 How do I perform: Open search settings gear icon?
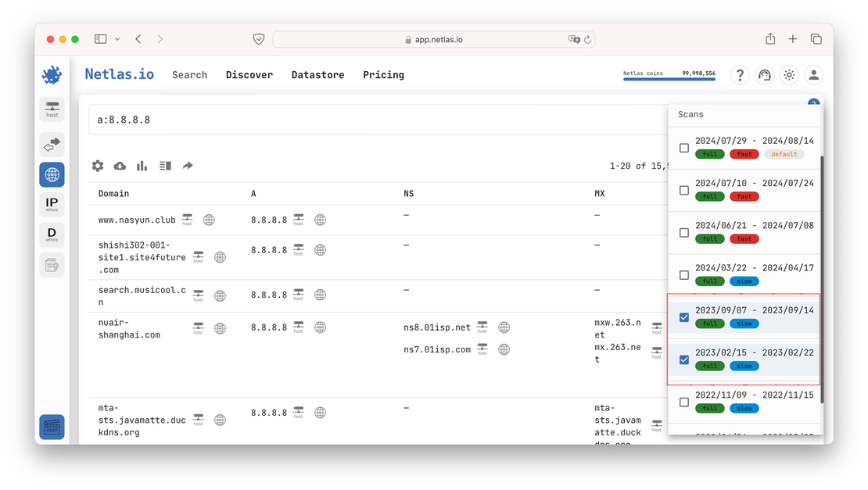pos(98,166)
